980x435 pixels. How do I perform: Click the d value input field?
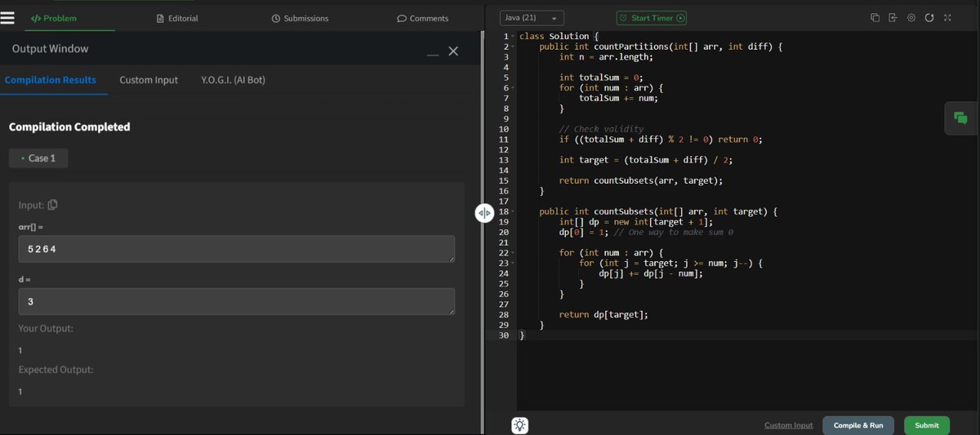click(237, 301)
